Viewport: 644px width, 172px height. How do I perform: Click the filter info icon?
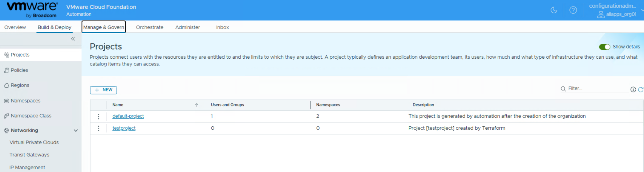633,90
